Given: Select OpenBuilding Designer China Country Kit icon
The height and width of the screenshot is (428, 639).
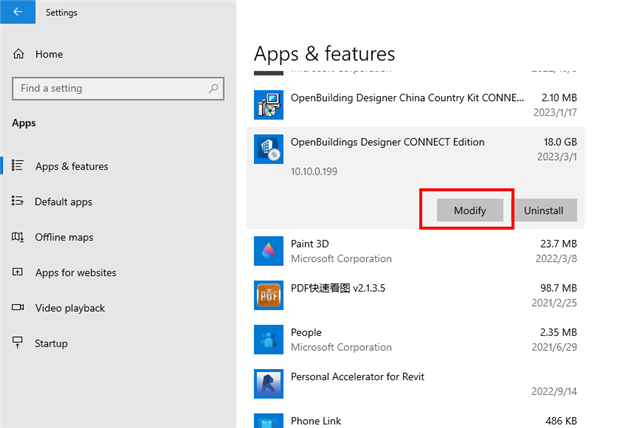Looking at the screenshot, I should 269,104.
